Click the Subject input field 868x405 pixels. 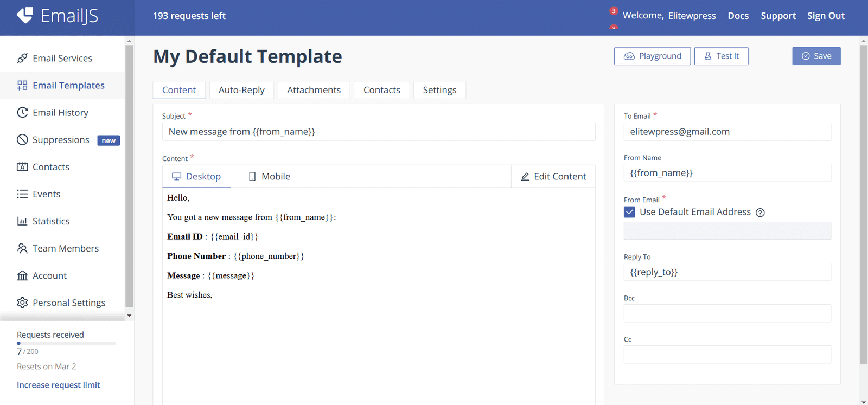tap(379, 132)
